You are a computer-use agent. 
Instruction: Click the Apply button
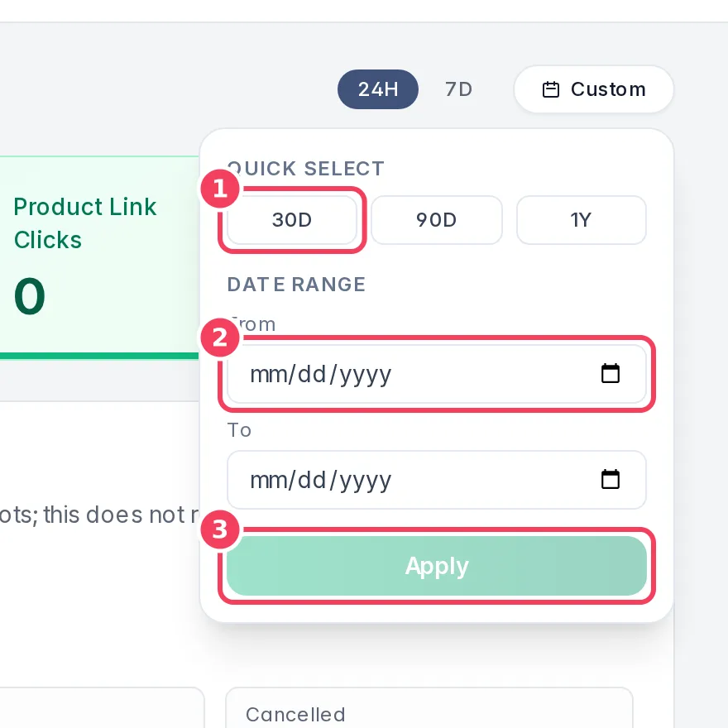[x=437, y=566]
